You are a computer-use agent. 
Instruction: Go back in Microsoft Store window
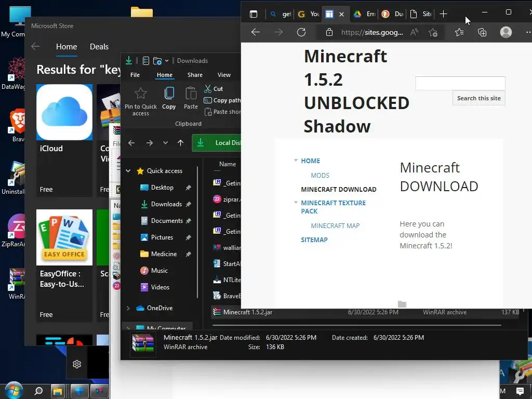[x=35, y=46]
